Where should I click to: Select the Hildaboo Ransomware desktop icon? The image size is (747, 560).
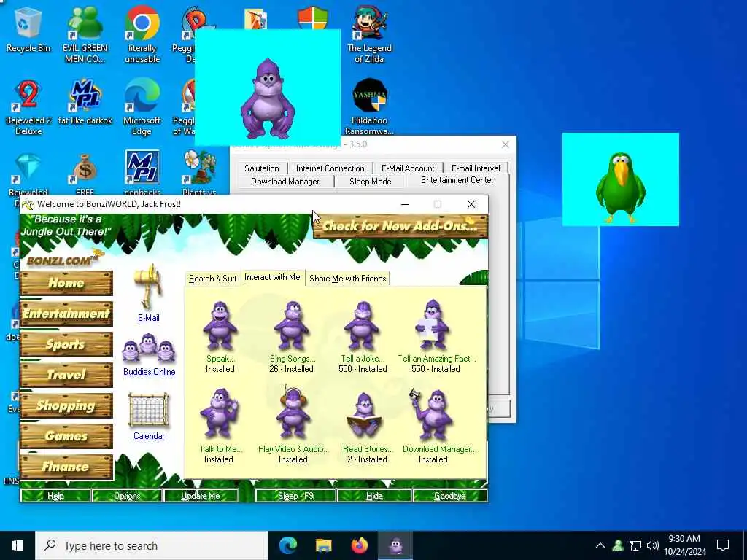pos(369,107)
